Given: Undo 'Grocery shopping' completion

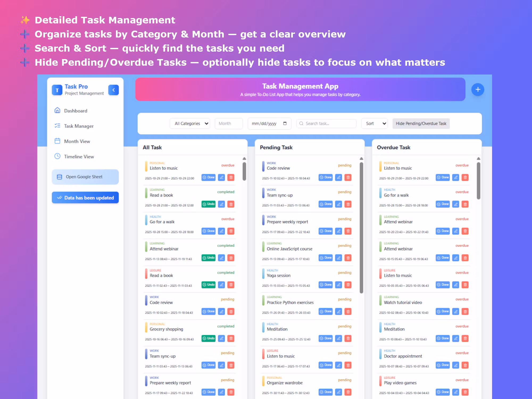Looking at the screenshot, I should (208, 339).
